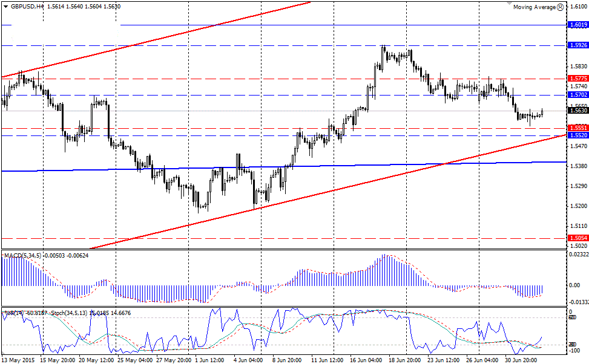Image resolution: width=589 pixels, height=364 pixels.
Task: Click the '25 May 04:00' time axis label
Action: 134,360
